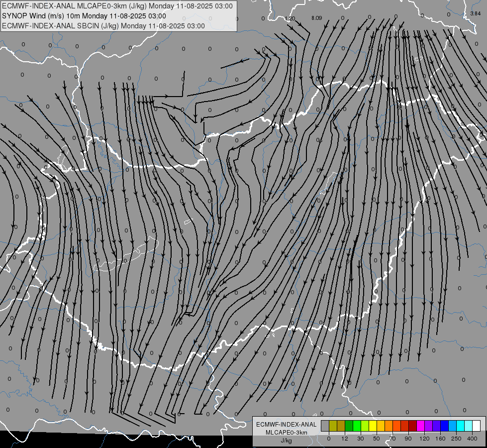Screen dimensions: 487x448
Task: Select the sky blue swatch left of 250 tick
Action: click(x=453, y=426)
